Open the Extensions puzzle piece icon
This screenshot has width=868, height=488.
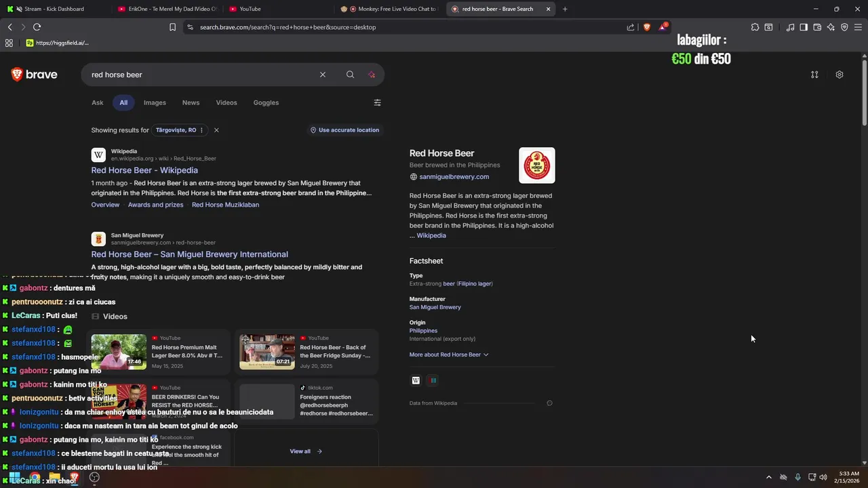point(755,27)
